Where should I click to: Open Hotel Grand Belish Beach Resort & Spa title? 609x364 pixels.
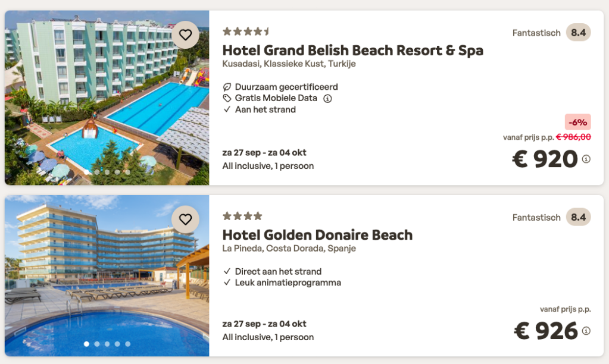click(x=352, y=51)
